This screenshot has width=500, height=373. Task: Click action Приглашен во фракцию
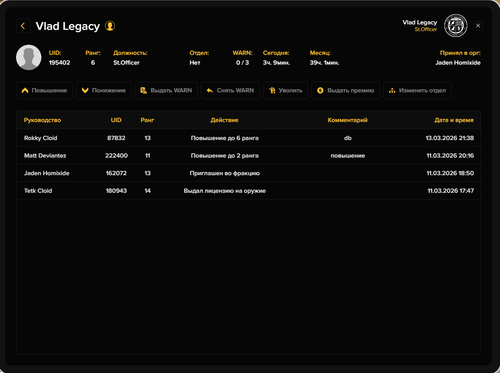225,173
